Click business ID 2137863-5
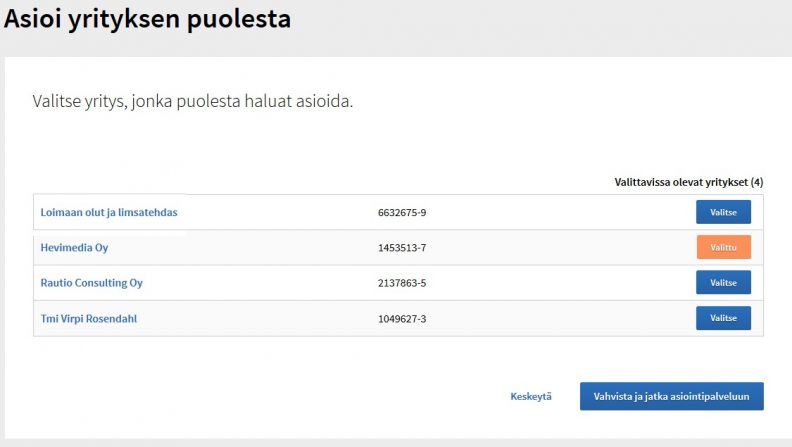 tap(402, 283)
